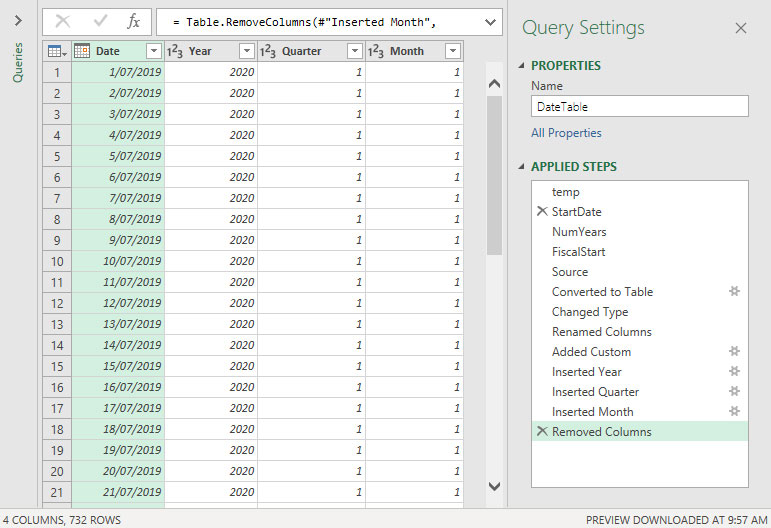Viewport: 771px width, 528px height.
Task: Select the Renamed Columns applied step
Action: [601, 332]
